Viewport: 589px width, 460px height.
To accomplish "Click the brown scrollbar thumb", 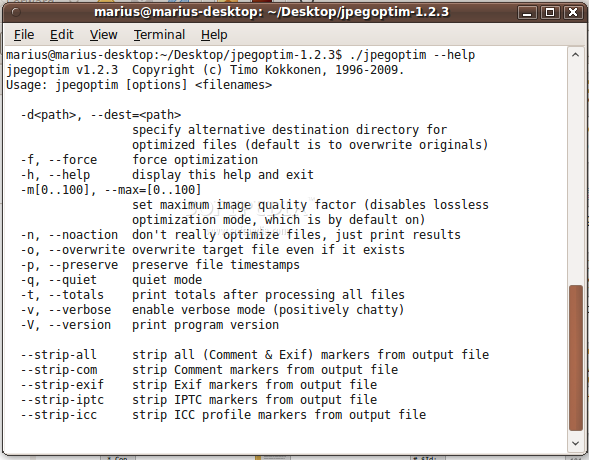I will coord(575,357).
